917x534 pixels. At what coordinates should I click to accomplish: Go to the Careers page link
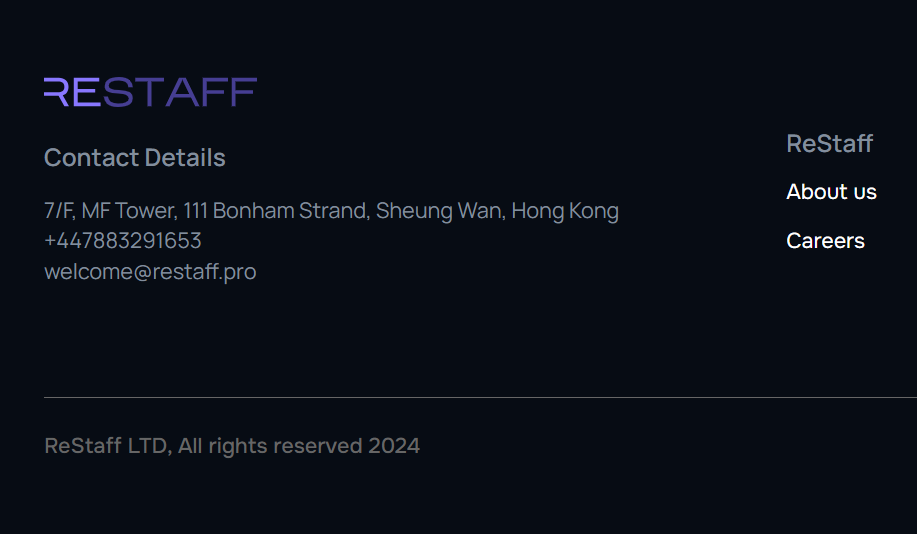click(x=825, y=240)
